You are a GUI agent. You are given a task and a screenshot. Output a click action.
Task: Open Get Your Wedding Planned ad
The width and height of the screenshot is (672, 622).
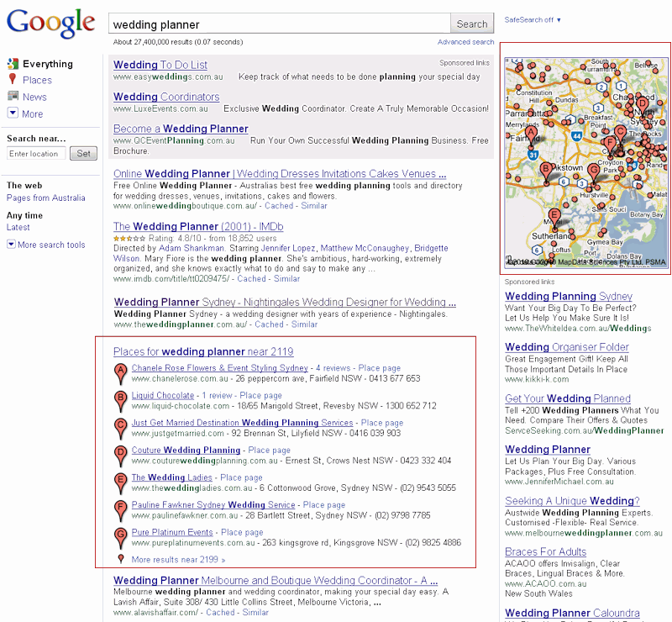[568, 398]
